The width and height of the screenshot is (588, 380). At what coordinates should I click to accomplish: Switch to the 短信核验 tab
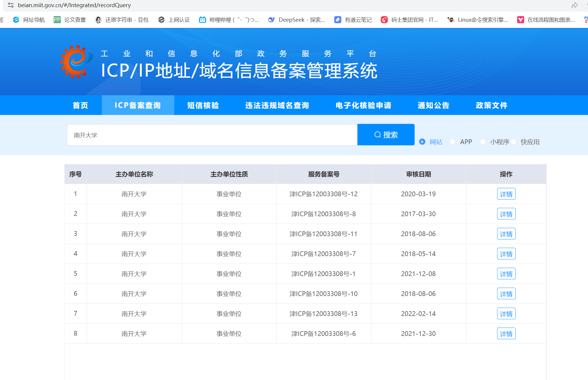tap(203, 105)
